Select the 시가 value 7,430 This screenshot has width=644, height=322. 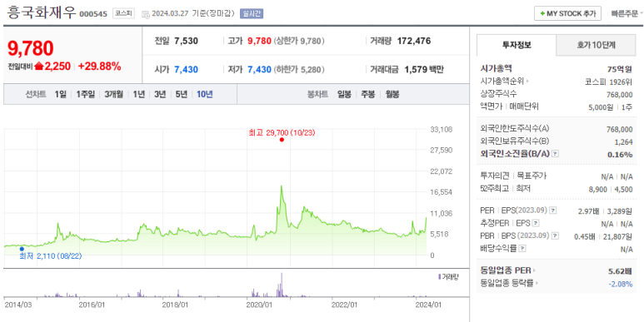click(x=186, y=70)
